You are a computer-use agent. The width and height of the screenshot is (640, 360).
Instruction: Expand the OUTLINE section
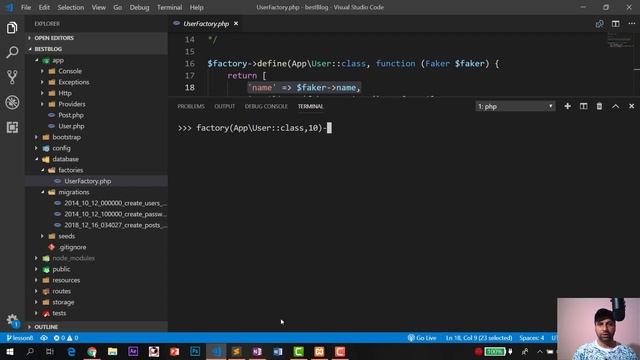[46, 327]
